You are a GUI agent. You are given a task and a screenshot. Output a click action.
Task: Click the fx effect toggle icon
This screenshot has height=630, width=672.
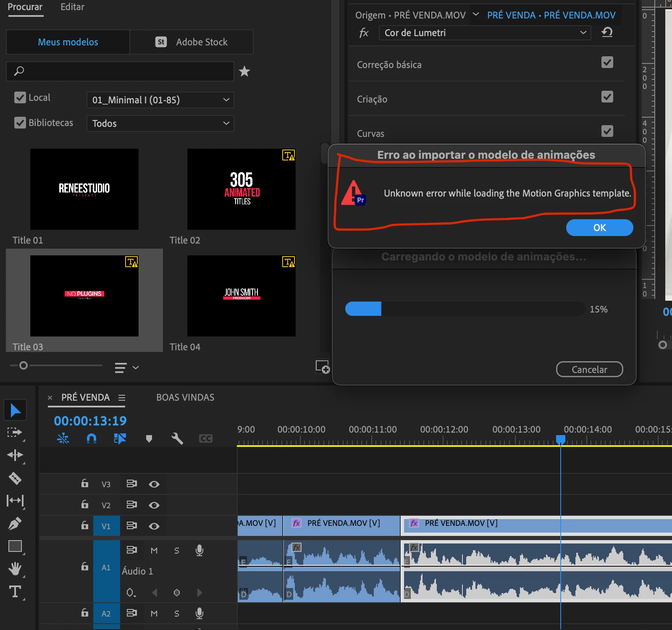(x=364, y=33)
